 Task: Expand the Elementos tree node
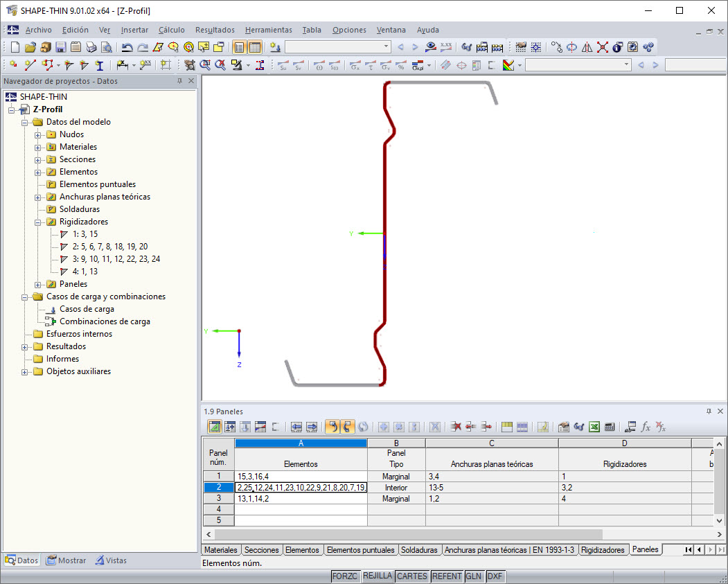coord(37,172)
